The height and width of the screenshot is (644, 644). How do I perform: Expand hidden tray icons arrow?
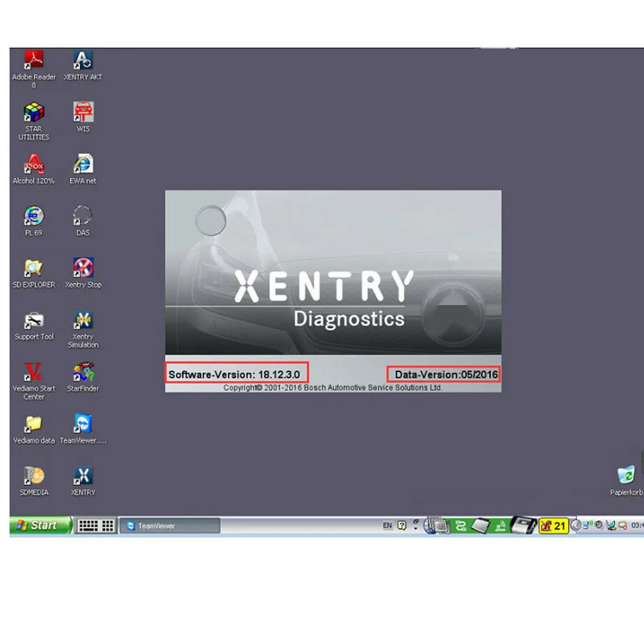[576, 525]
